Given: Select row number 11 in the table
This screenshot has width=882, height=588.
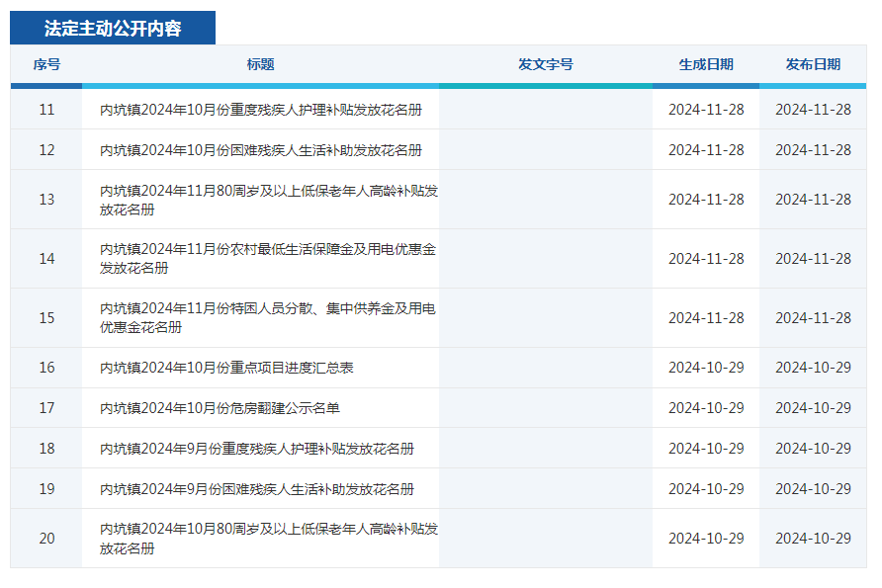Looking at the screenshot, I should coord(45,109).
